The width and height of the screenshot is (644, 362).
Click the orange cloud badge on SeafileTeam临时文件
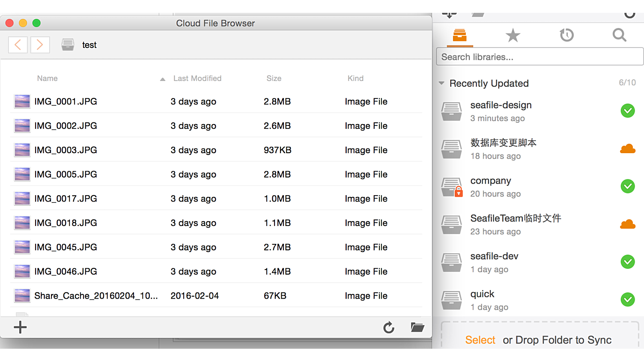click(x=628, y=224)
